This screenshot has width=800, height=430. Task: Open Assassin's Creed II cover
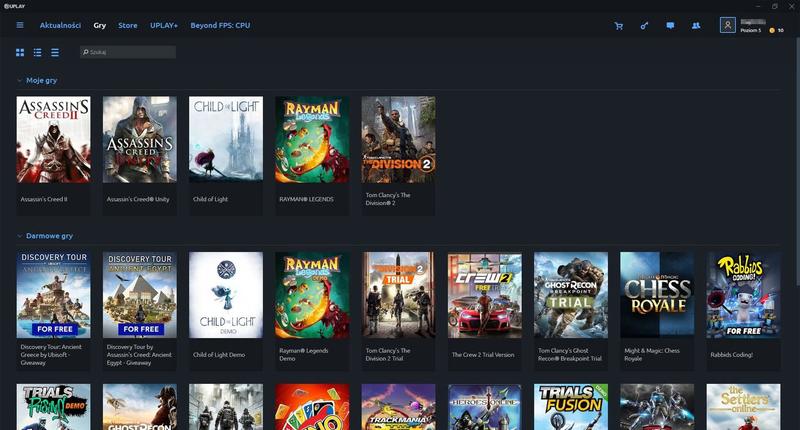click(54, 139)
